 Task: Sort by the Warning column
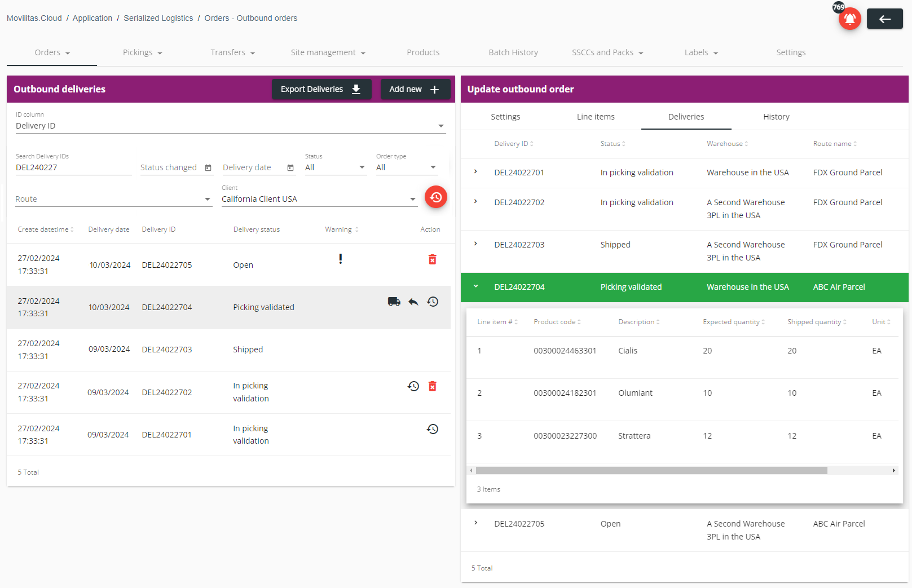342,229
